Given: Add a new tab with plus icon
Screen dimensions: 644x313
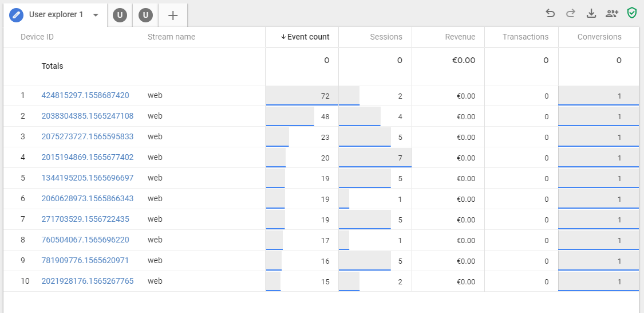Looking at the screenshot, I should tap(173, 15).
